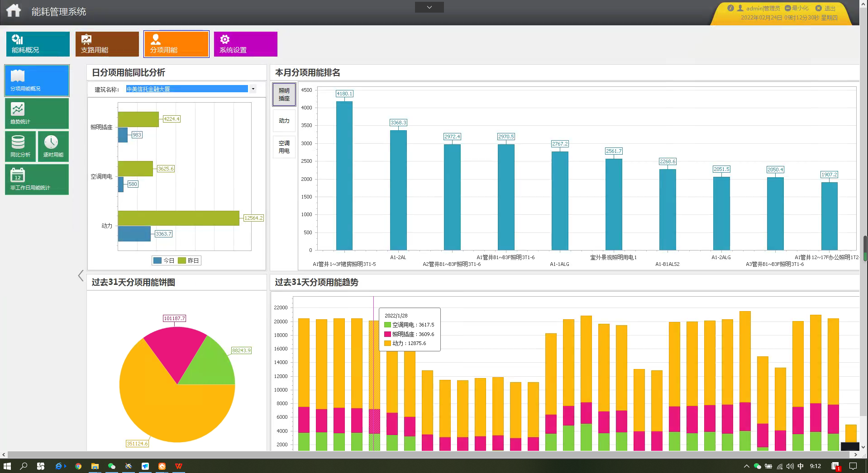The width and height of the screenshot is (868, 473).
Task: Expand the 建筑名称 building dropdown
Action: coord(253,89)
